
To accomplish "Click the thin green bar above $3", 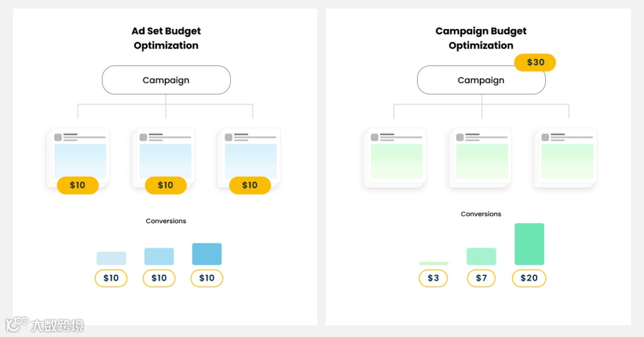I will [x=433, y=263].
